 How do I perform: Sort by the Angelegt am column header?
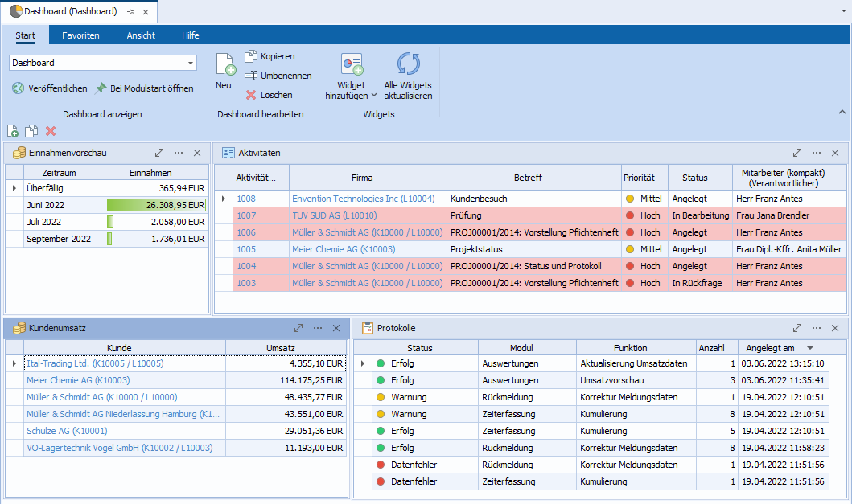coord(770,348)
